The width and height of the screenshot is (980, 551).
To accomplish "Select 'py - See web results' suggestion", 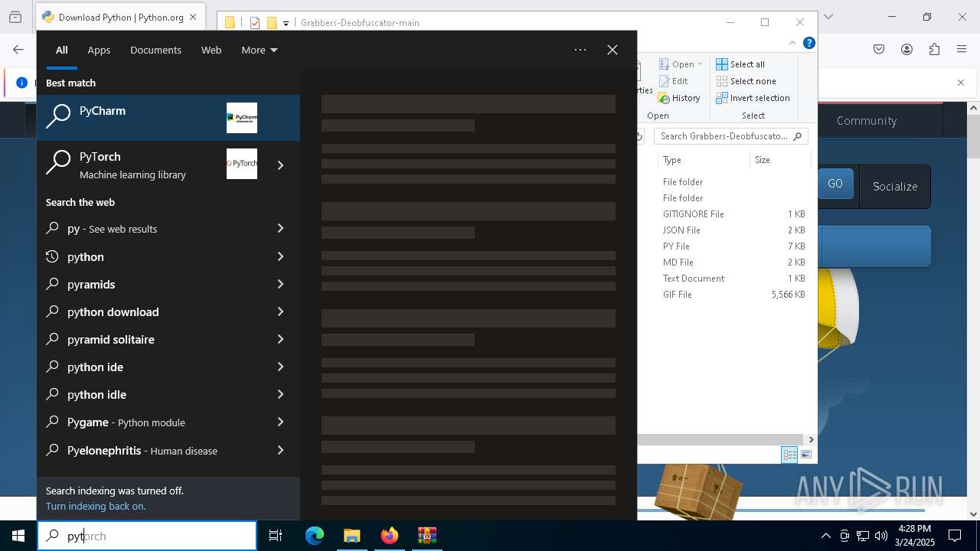I will (x=149, y=228).
